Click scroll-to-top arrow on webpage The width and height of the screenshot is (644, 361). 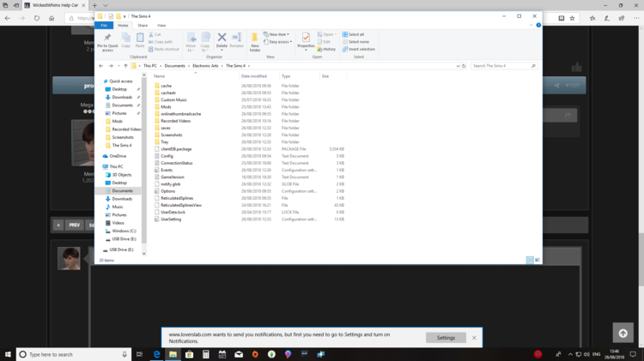pyautogui.click(x=623, y=333)
